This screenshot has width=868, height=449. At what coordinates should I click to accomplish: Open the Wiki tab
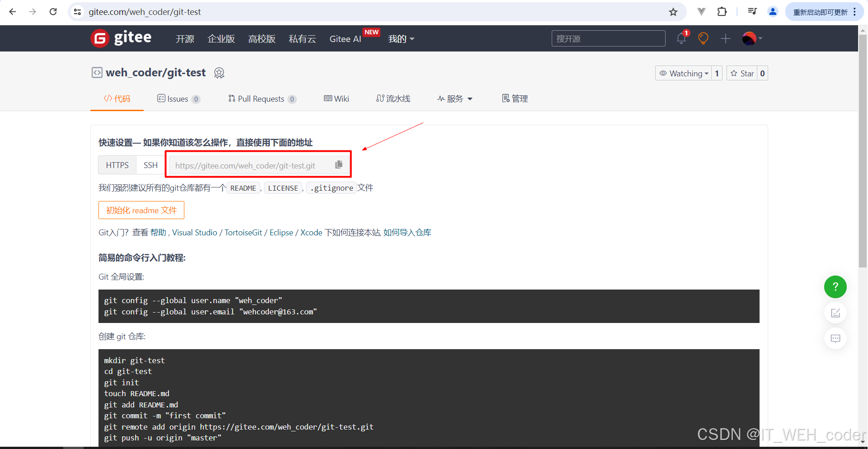[336, 98]
